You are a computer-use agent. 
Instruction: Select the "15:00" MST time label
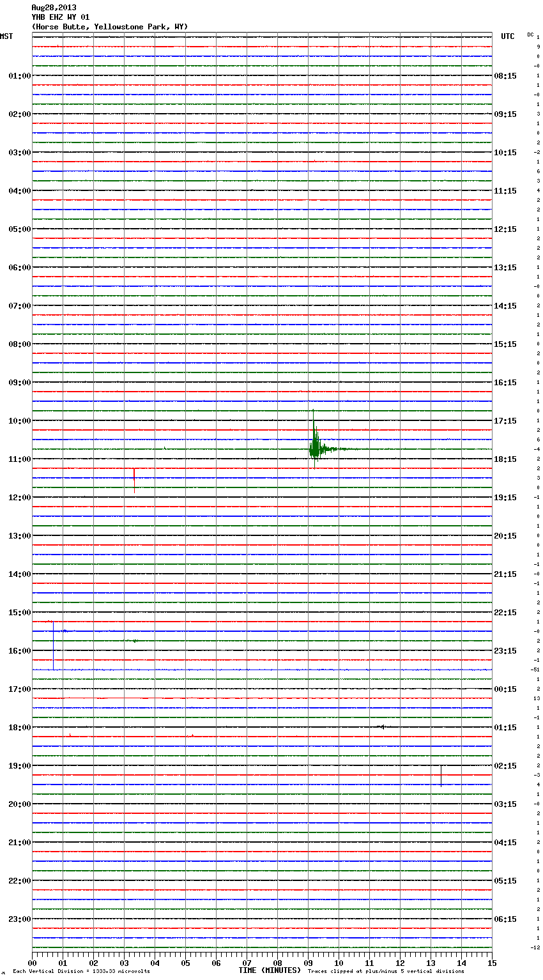click(x=20, y=613)
